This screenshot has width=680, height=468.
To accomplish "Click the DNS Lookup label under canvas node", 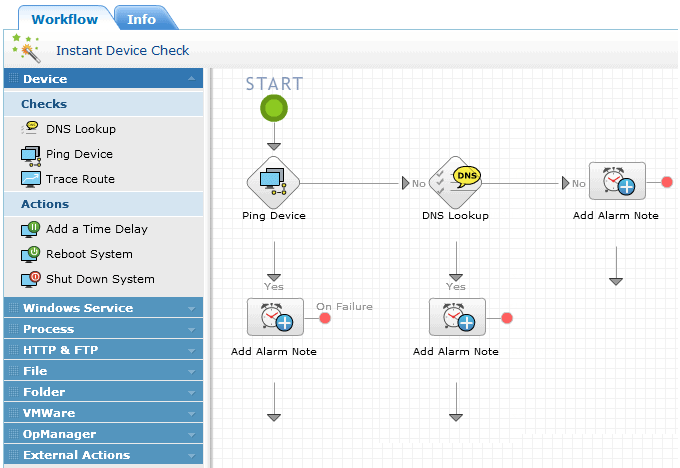I will coord(455,216).
